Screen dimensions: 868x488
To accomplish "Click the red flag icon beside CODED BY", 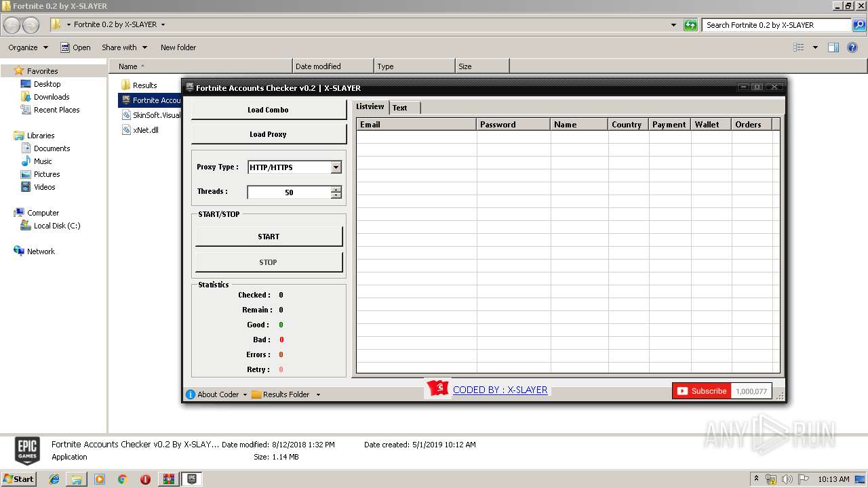I will [439, 388].
